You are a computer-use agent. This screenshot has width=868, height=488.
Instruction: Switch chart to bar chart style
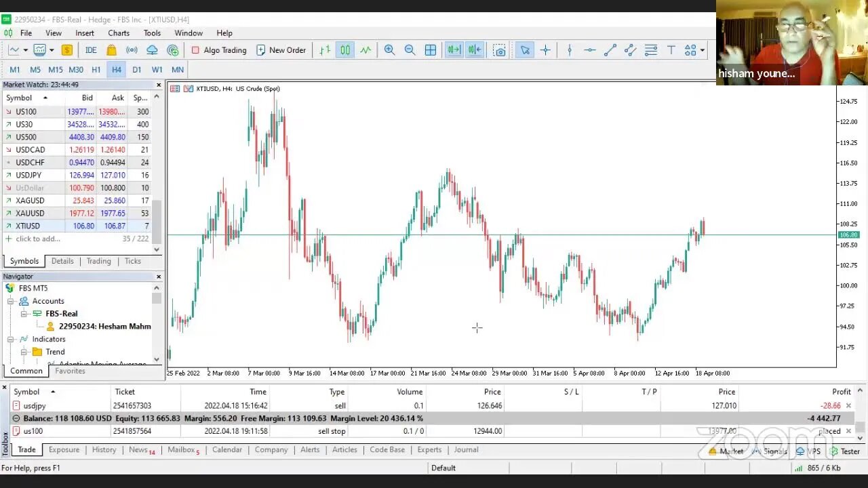click(325, 50)
